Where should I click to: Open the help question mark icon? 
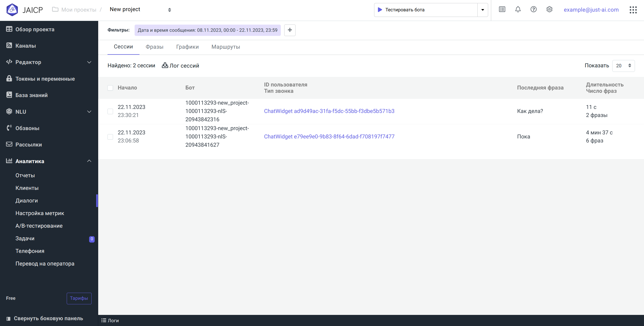click(533, 10)
